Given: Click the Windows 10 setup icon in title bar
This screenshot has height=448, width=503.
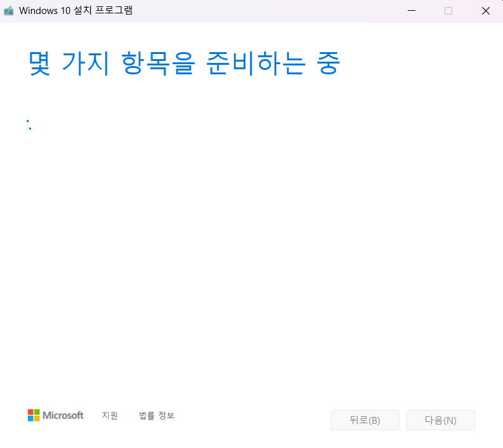Looking at the screenshot, I should coord(9,11).
